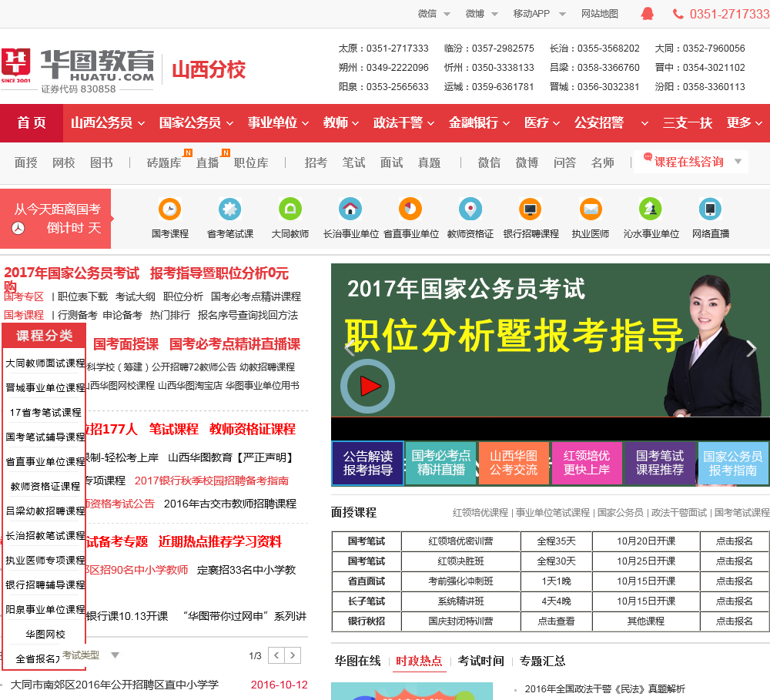770x700 pixels.
Task: Open the 职位库 link
Action: (x=251, y=162)
